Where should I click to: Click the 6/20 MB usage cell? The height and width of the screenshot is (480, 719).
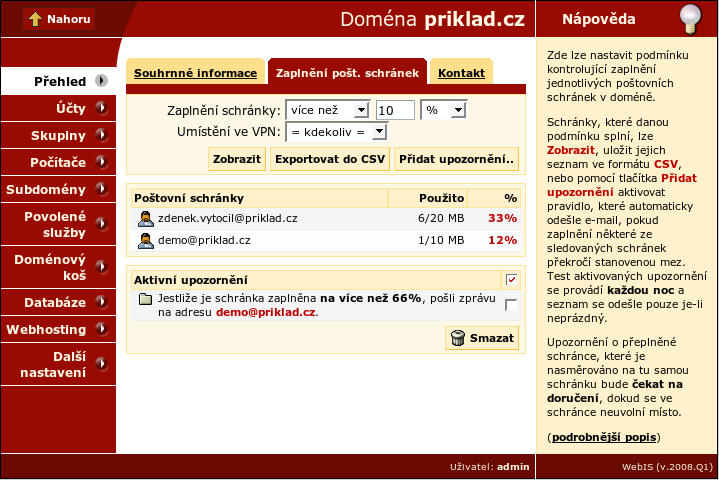click(x=441, y=218)
